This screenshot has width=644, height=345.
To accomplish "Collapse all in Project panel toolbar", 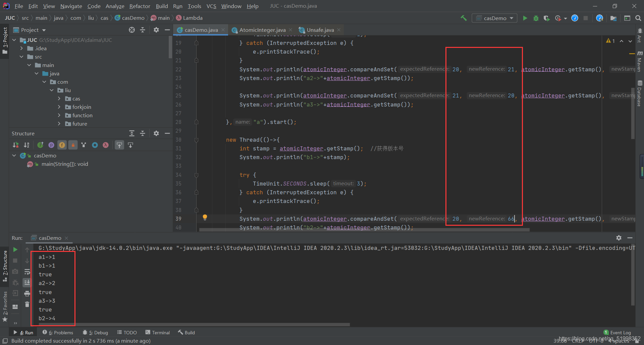I will 143,30.
